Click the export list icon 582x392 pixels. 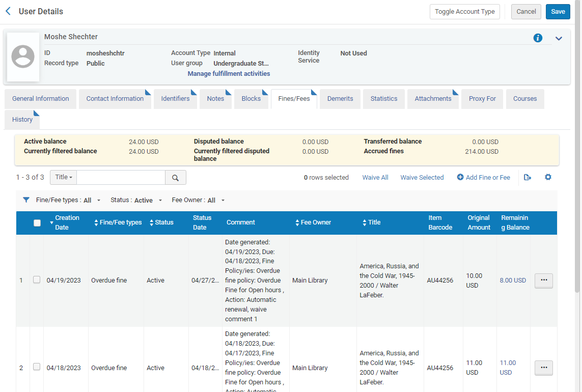[527, 178]
